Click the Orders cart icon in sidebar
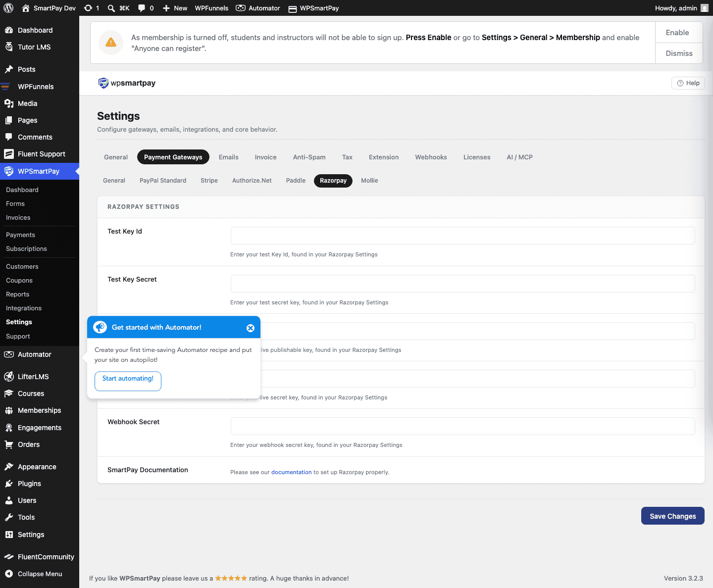Viewport: 713px width, 588px height. 9,444
